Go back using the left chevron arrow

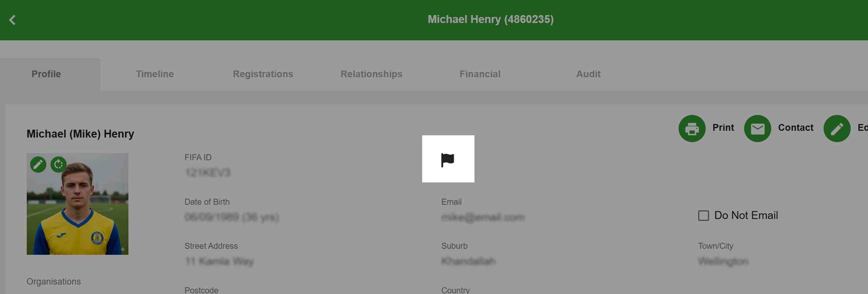[x=12, y=20]
